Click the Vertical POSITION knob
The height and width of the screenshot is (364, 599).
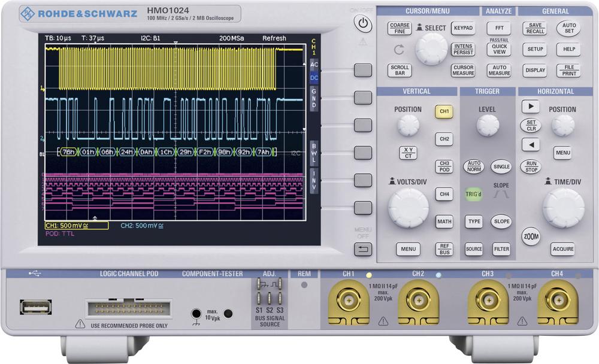coord(408,125)
